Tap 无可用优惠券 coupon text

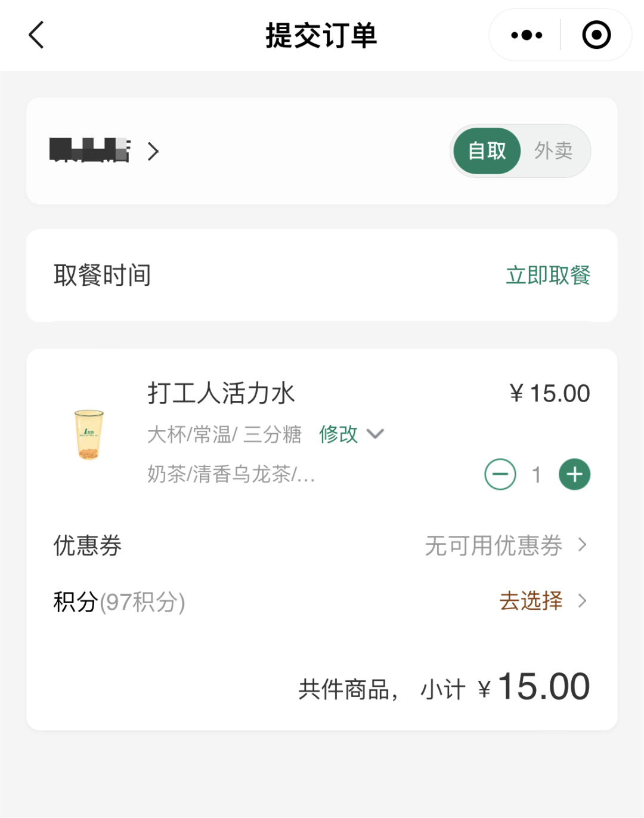(x=493, y=545)
